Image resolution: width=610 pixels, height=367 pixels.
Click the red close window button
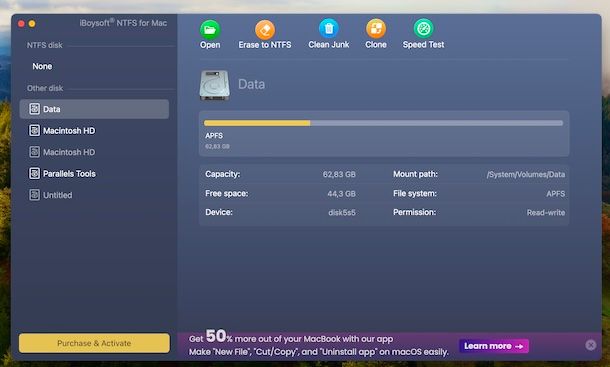click(x=21, y=24)
